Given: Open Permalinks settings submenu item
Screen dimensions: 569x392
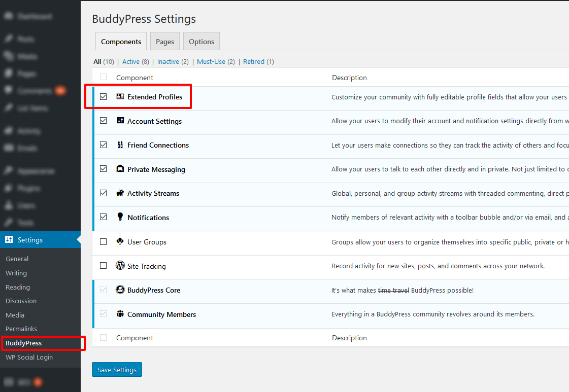Looking at the screenshot, I should (x=21, y=329).
